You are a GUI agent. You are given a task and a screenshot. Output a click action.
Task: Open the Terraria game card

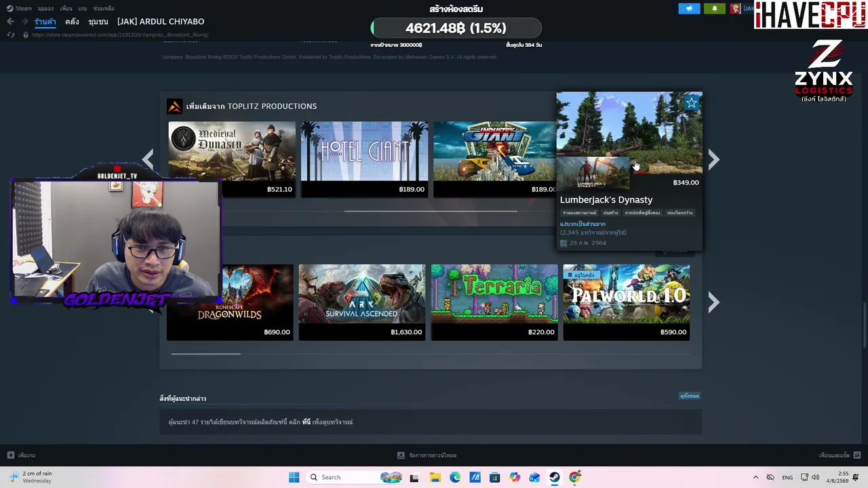click(x=494, y=302)
